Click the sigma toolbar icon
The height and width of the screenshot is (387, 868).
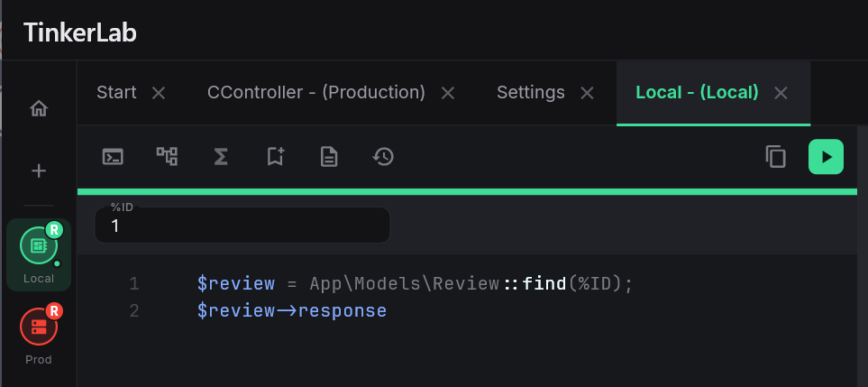pos(221,157)
